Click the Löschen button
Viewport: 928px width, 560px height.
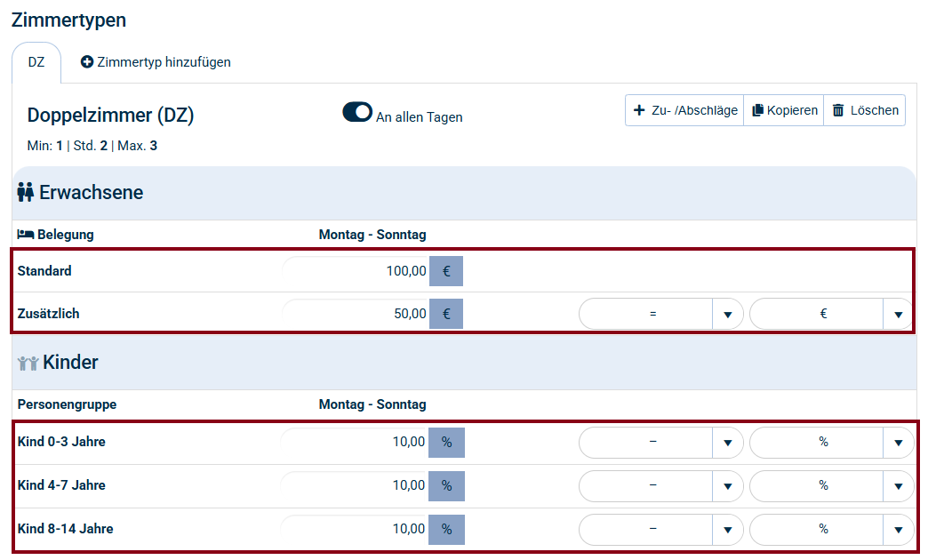(x=865, y=111)
